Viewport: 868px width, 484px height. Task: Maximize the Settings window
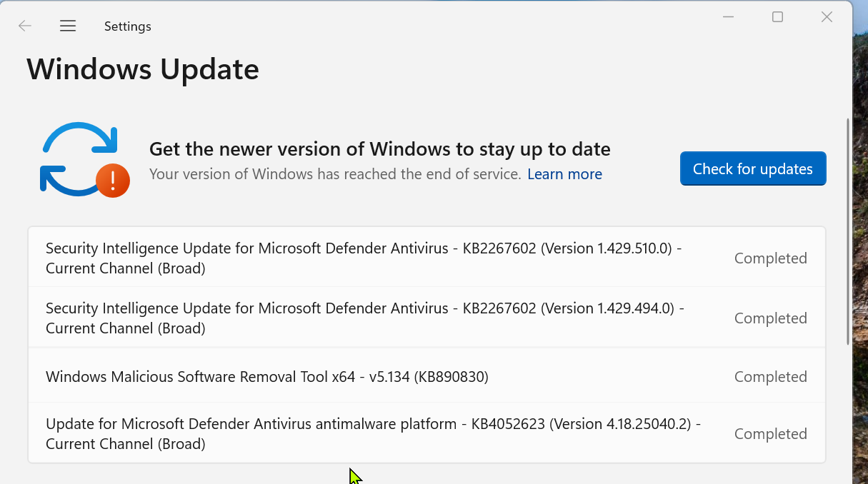coord(778,17)
